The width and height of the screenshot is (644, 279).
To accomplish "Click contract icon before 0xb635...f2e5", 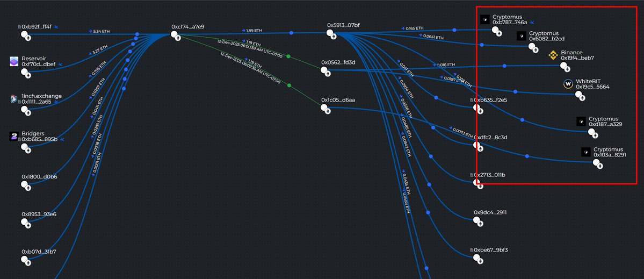I will coord(472,100).
